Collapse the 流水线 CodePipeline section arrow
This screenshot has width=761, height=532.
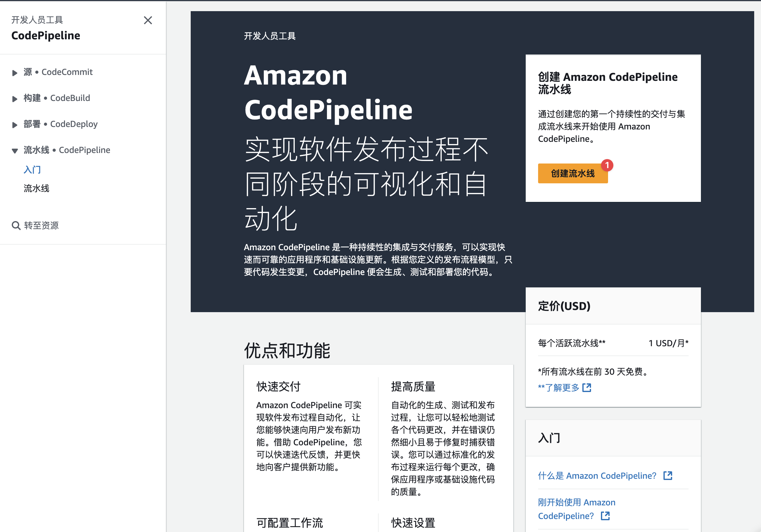tap(15, 151)
